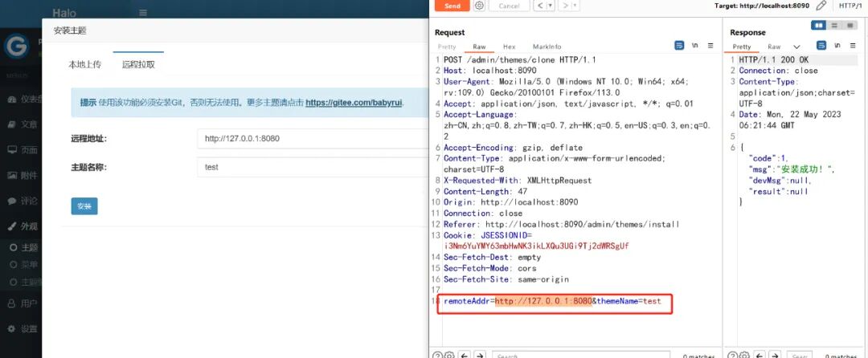
Task: Open 页面 pages menu in sidebar
Action: point(23,150)
